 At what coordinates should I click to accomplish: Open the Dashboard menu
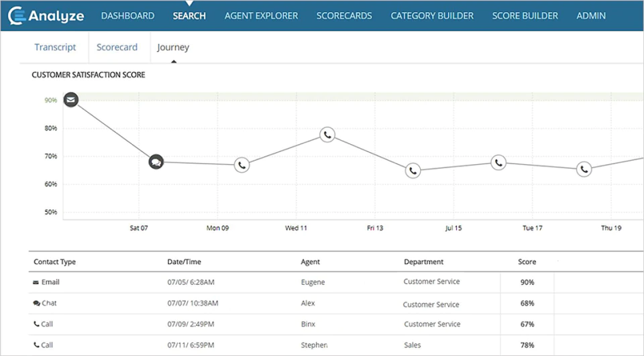click(127, 15)
